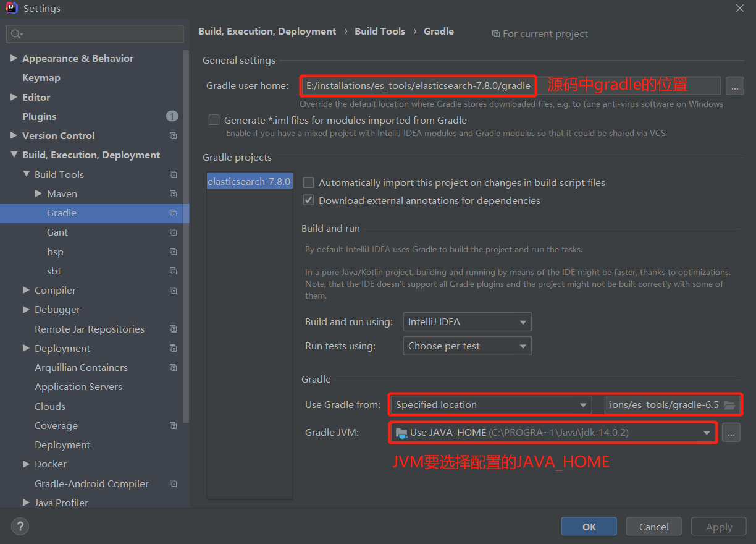The height and width of the screenshot is (544, 756).
Task: Expand the Java Profiler node
Action: pos(26,503)
